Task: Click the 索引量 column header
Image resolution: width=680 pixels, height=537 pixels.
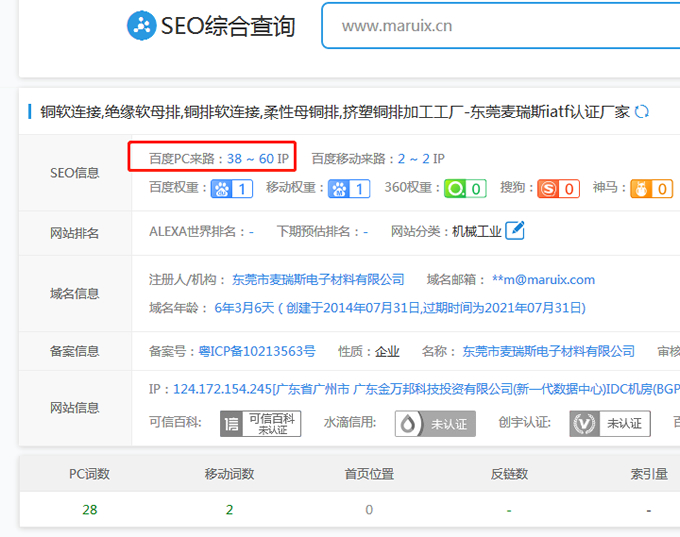Action: pos(649,474)
